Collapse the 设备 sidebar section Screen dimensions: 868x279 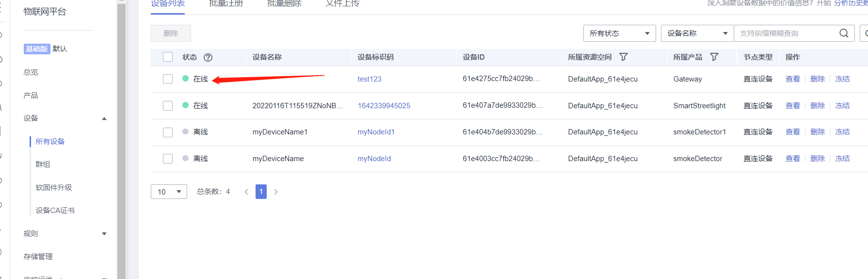(104, 118)
